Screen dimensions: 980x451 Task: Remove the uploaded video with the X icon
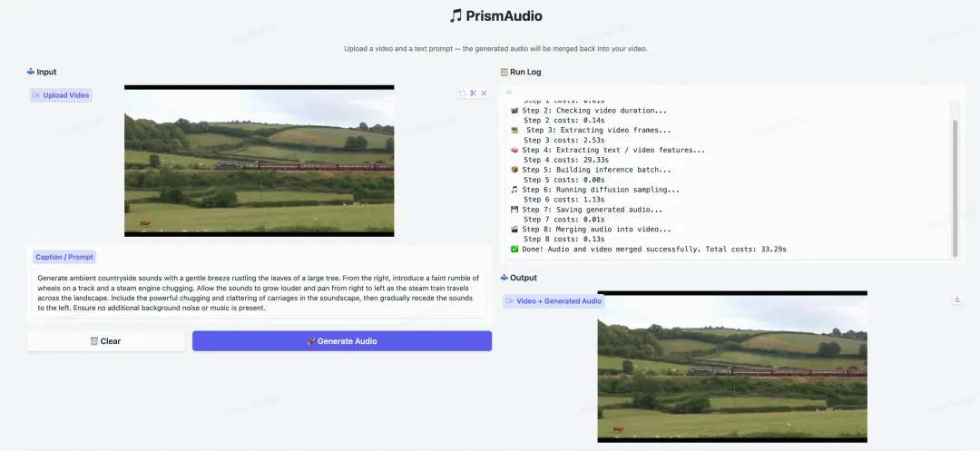pos(484,93)
